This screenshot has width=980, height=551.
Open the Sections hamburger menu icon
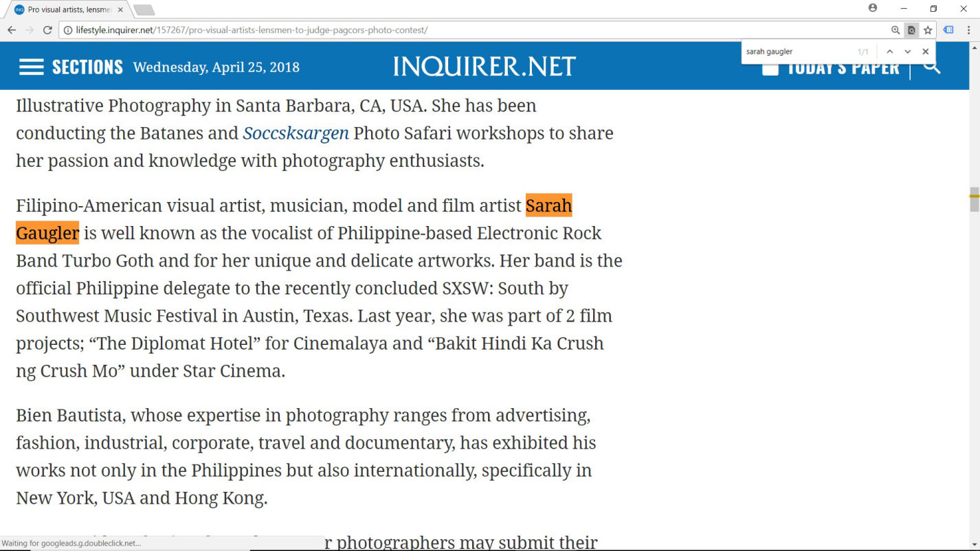(x=32, y=67)
